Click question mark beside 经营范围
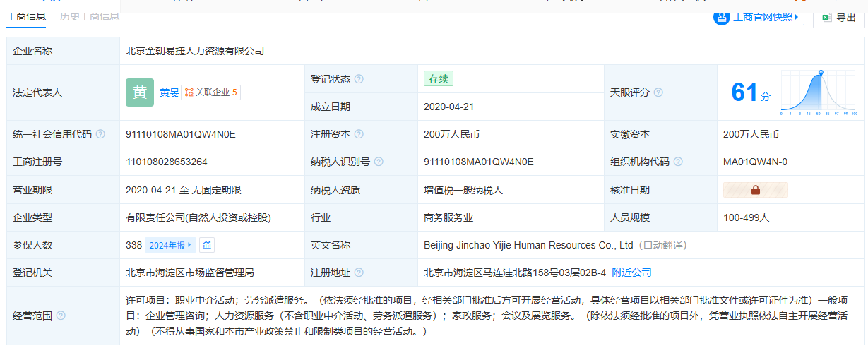 [61, 316]
